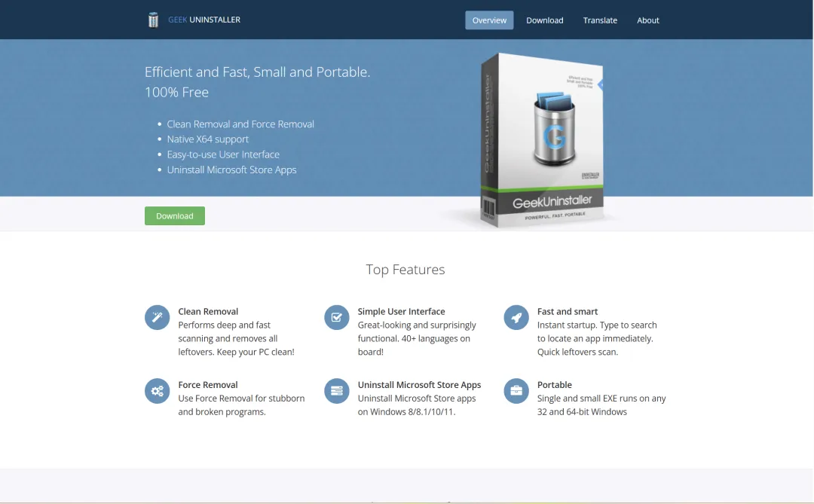
Task: Click "Great-looking and surprisingly" description text
Action: click(x=417, y=325)
